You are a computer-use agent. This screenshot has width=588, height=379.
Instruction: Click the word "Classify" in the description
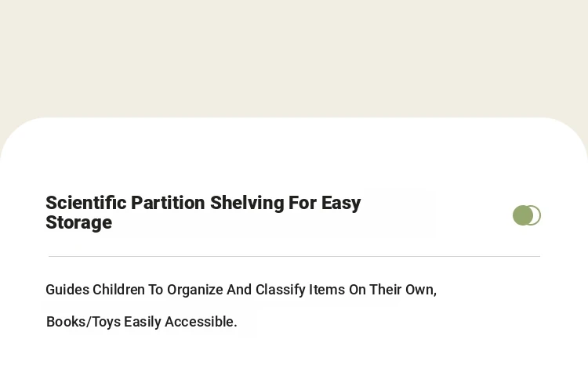[x=281, y=290]
